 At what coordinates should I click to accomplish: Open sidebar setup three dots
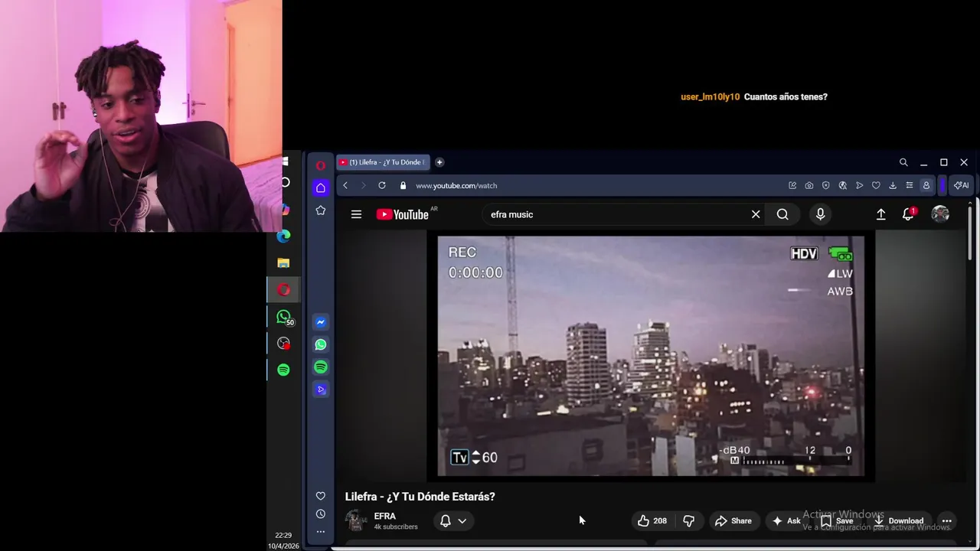pyautogui.click(x=321, y=532)
